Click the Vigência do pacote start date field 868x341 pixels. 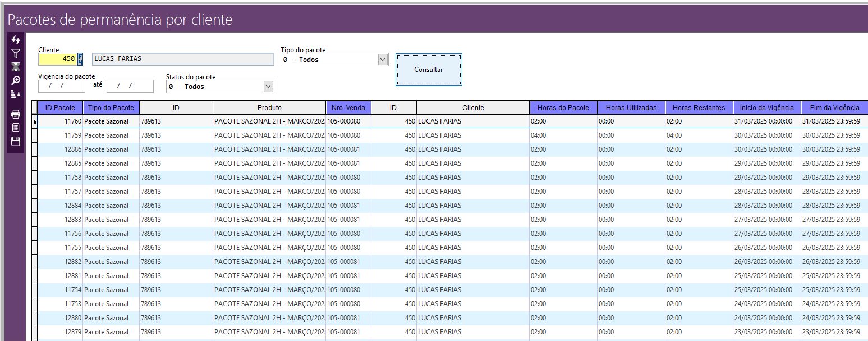[x=62, y=86]
